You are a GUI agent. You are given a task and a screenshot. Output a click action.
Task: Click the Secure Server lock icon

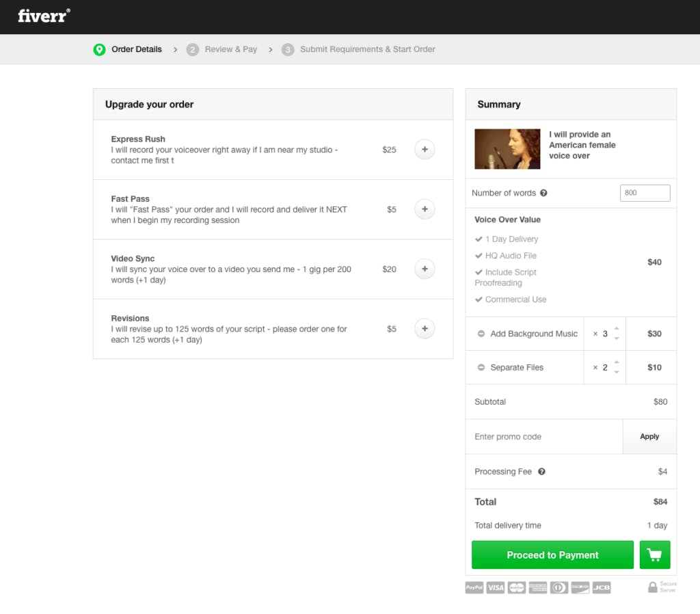pos(653,586)
